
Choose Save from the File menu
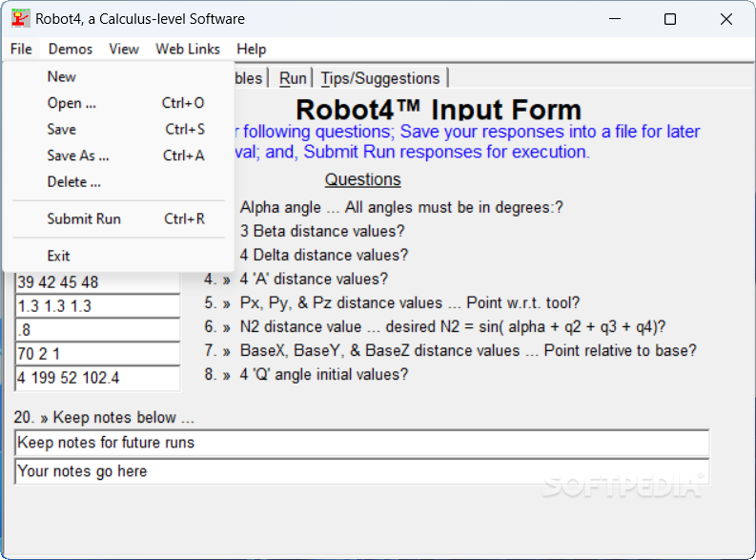tap(118, 130)
